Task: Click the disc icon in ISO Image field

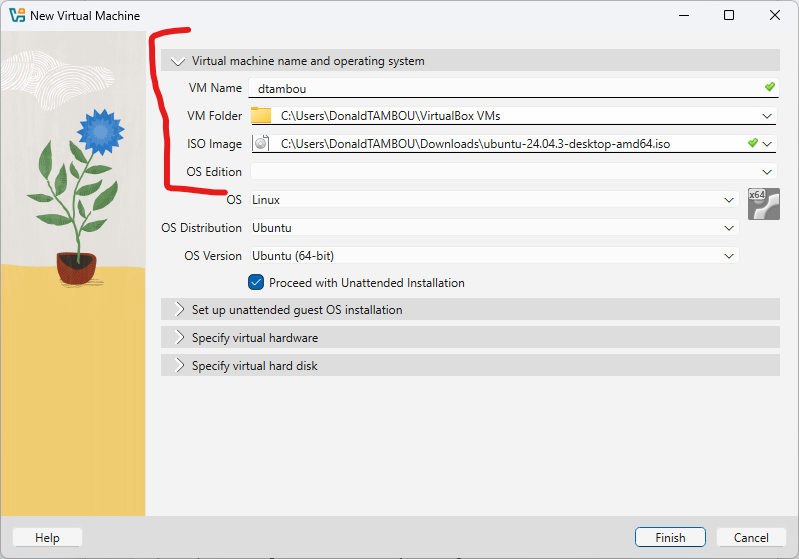Action: [261, 143]
